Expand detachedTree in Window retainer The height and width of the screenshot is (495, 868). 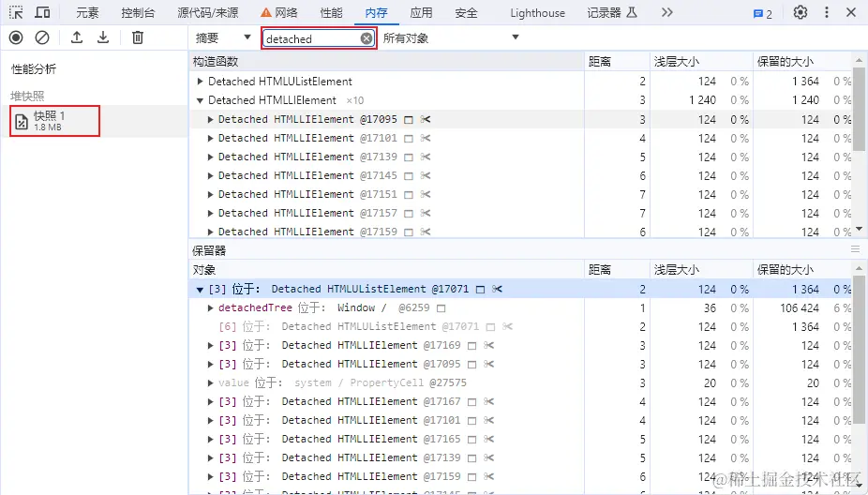(210, 307)
